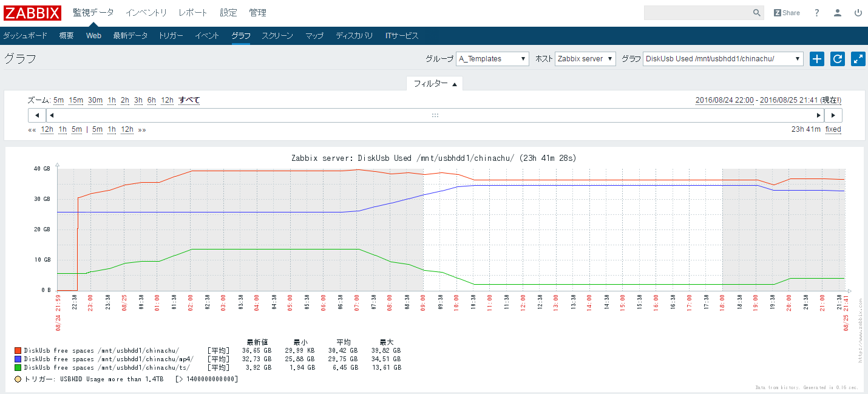This screenshot has width=868, height=394.
Task: Enter fullscreen mode via the expand icon
Action: coord(858,59)
